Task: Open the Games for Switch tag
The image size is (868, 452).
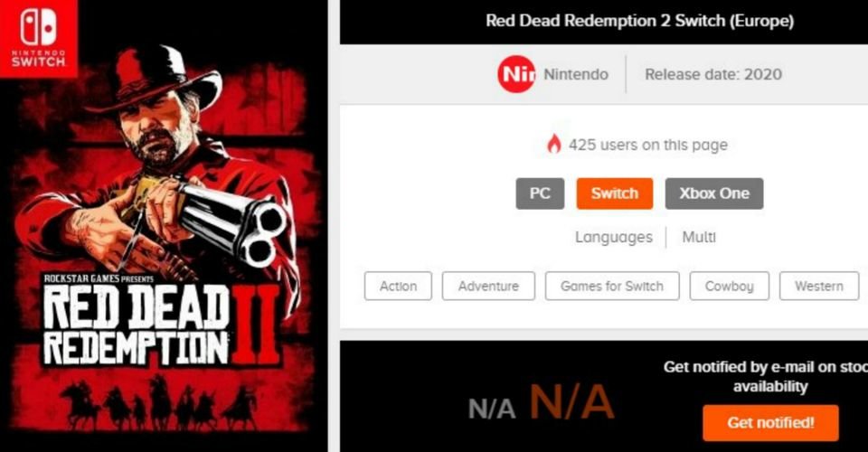Action: (x=612, y=286)
